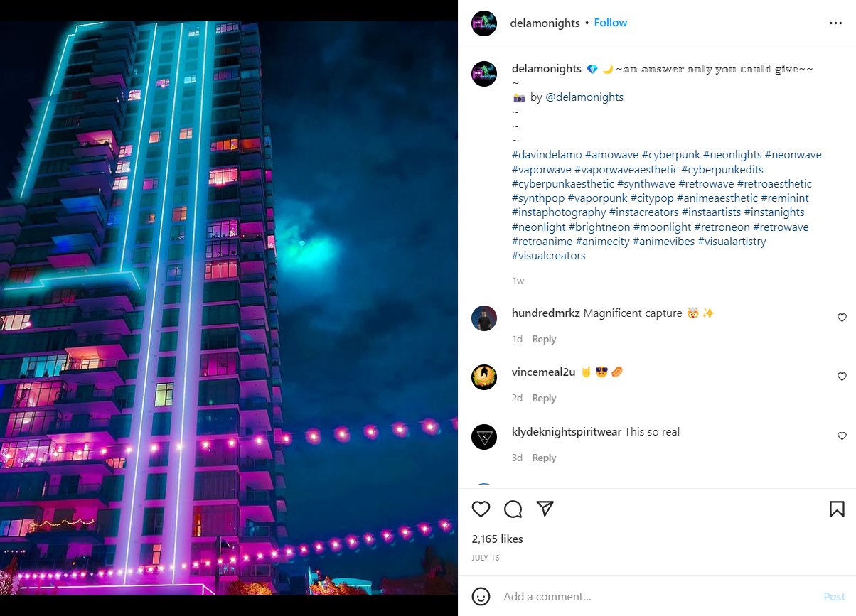View the 2,165 likes list
This screenshot has height=616, width=856.
tap(497, 539)
